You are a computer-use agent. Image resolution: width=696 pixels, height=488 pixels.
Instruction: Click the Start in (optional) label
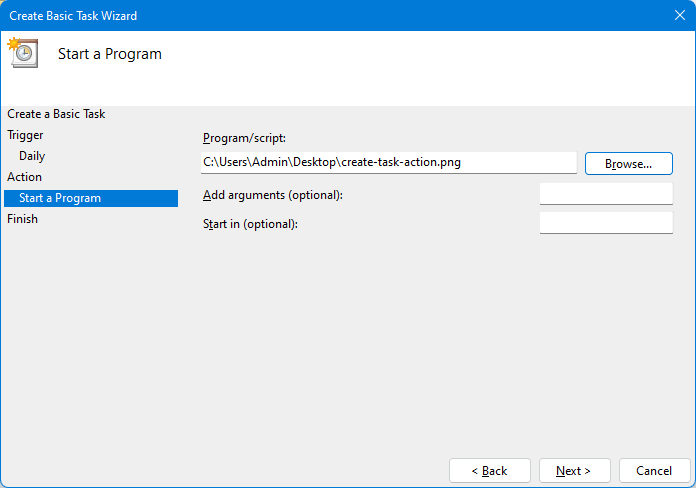(x=250, y=223)
